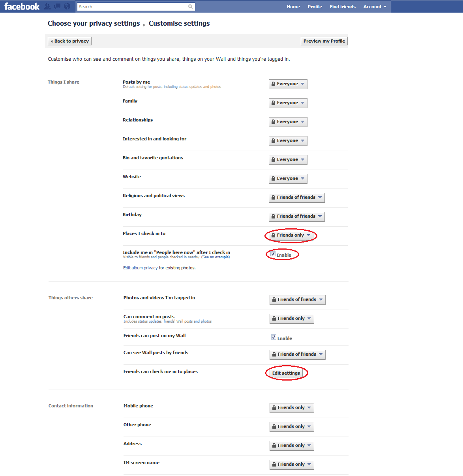Toggle Friends can post on my Wall checkbox
Viewport: 463px width, 476px height.
click(274, 337)
